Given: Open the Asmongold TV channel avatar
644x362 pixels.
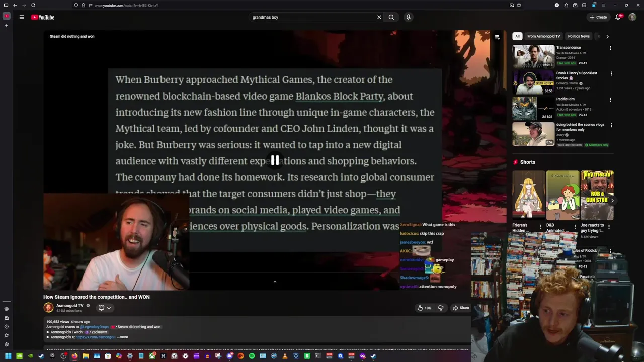Looking at the screenshot, I should [48, 308].
